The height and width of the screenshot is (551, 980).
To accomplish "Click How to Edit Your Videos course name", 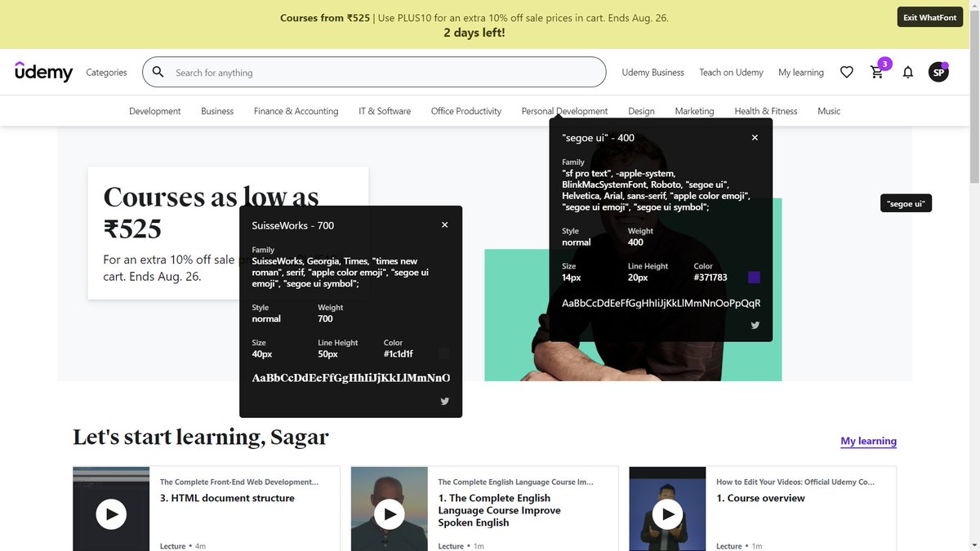I will coord(795,482).
